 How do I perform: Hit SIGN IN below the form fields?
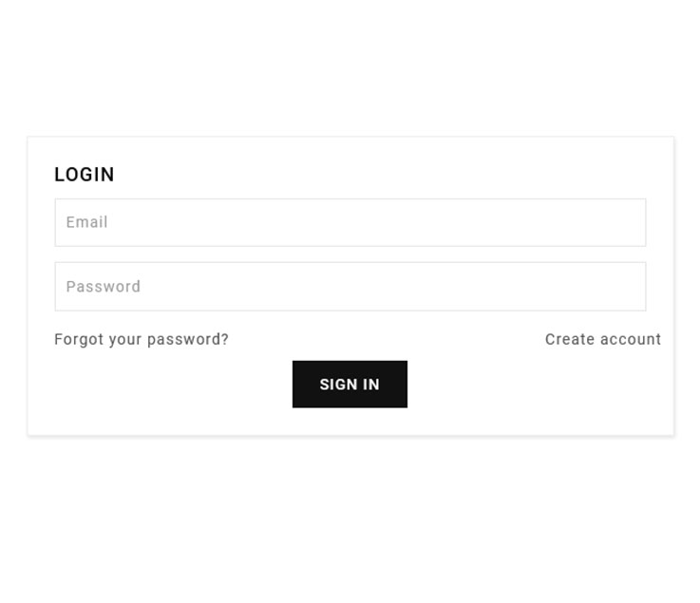coord(350,384)
